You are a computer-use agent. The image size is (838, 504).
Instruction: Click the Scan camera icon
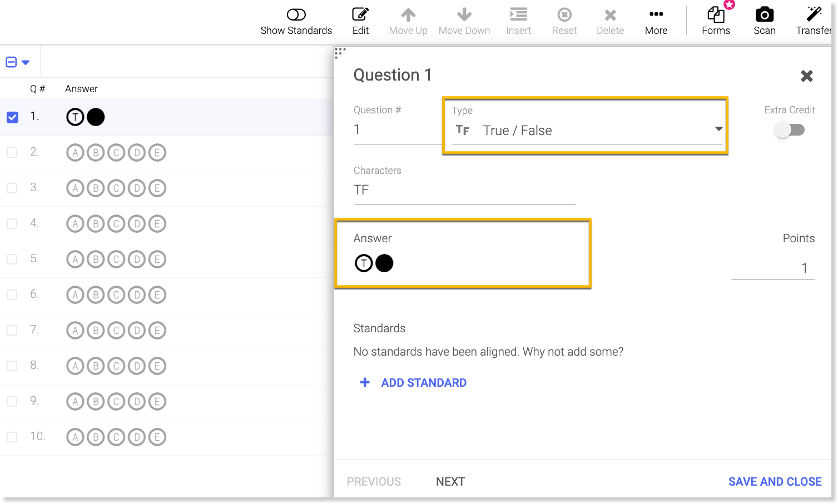[764, 15]
